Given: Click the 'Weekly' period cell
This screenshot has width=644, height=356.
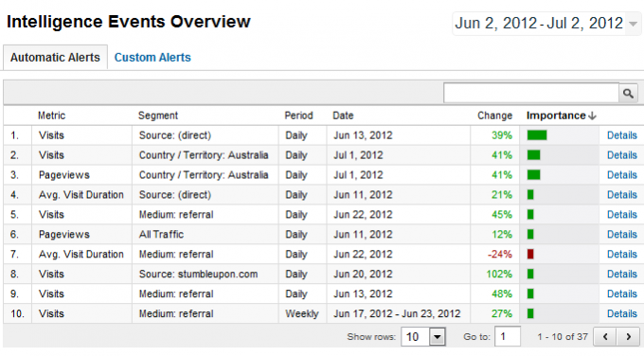Looking at the screenshot, I should (302, 313).
